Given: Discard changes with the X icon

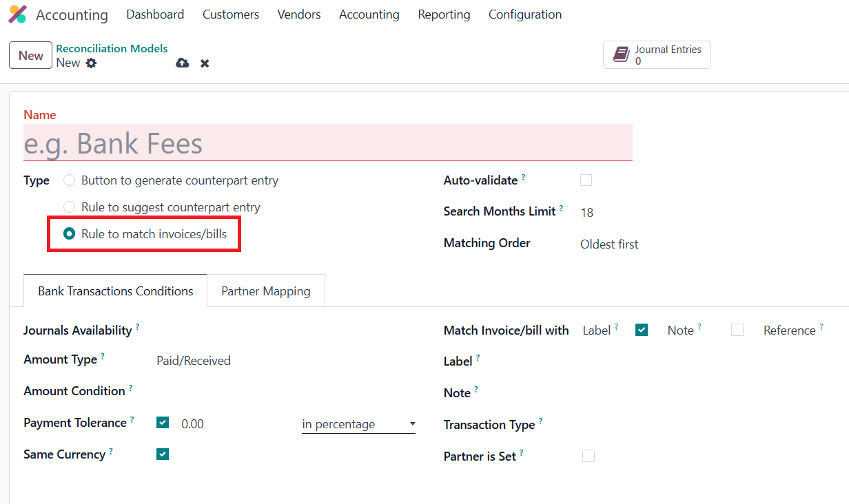Looking at the screenshot, I should [x=205, y=63].
